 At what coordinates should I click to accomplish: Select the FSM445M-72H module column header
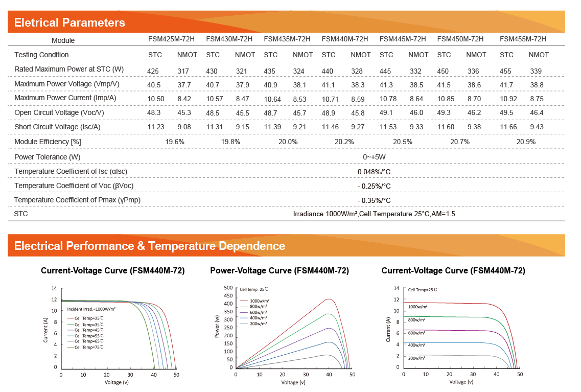[402, 39]
